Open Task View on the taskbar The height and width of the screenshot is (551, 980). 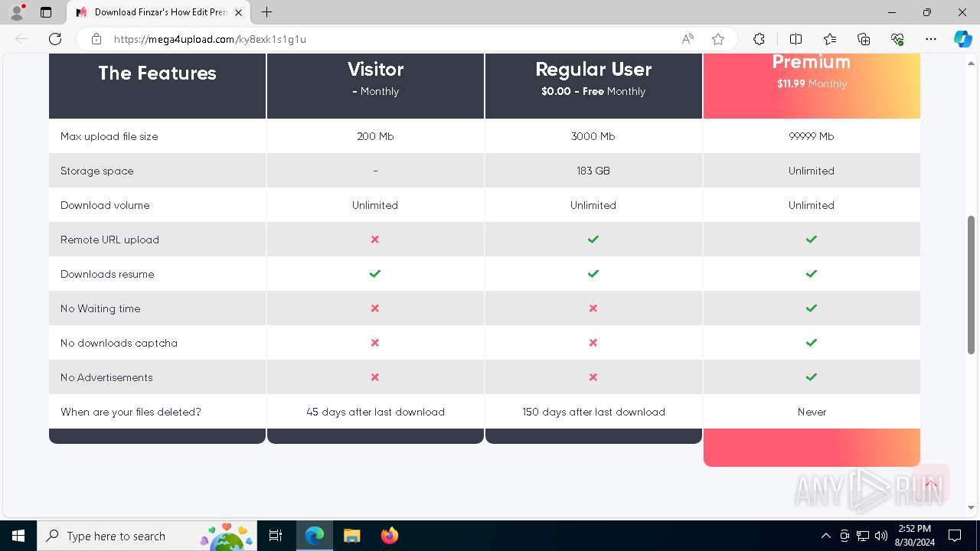tap(276, 536)
